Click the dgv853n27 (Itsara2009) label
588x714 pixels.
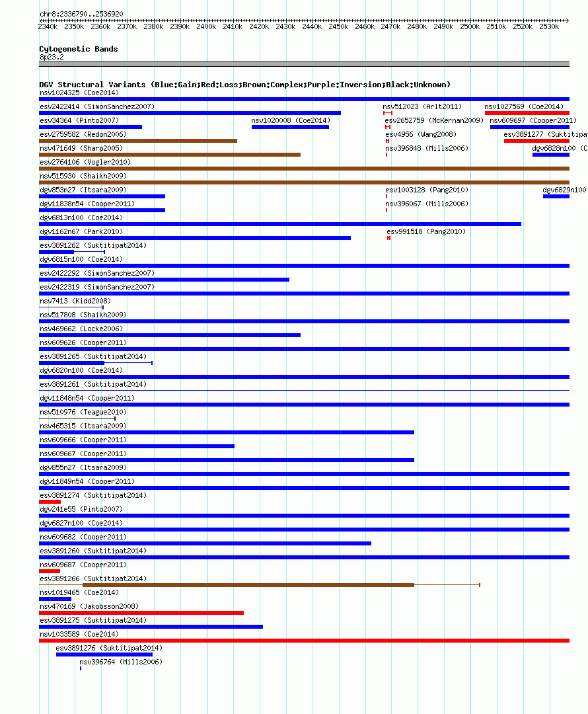click(83, 190)
